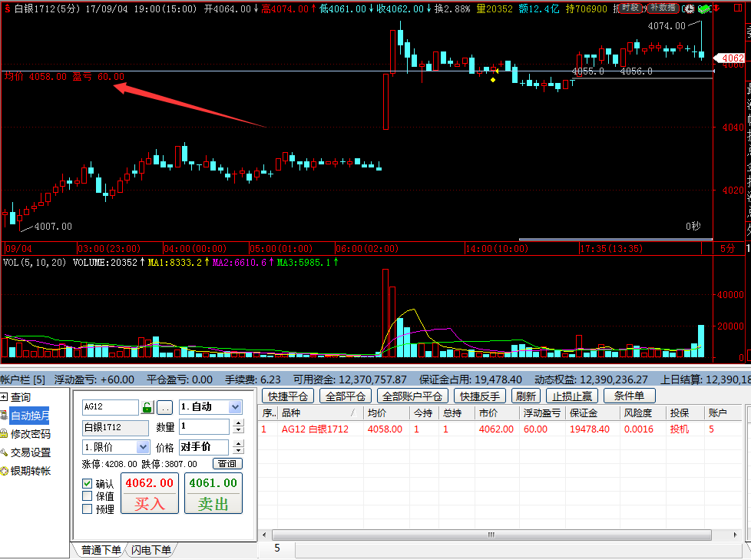The image size is (751, 560).
Task: Click the lock icon beside 修改密码
Action: tap(4, 433)
